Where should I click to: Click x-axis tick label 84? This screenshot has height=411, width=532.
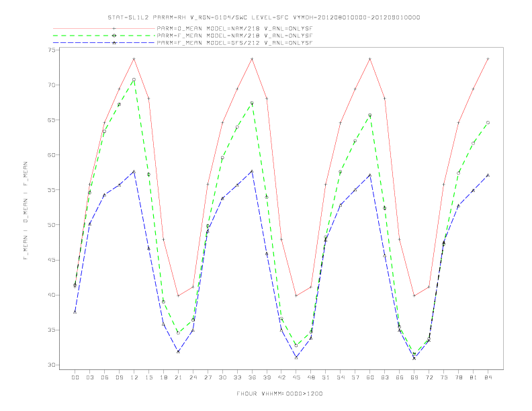[x=488, y=377]
